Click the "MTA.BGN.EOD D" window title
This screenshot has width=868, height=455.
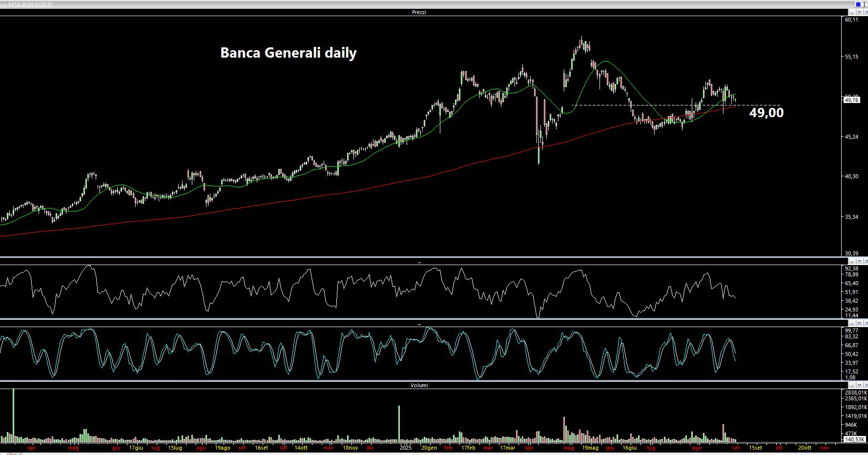[x=30, y=4]
